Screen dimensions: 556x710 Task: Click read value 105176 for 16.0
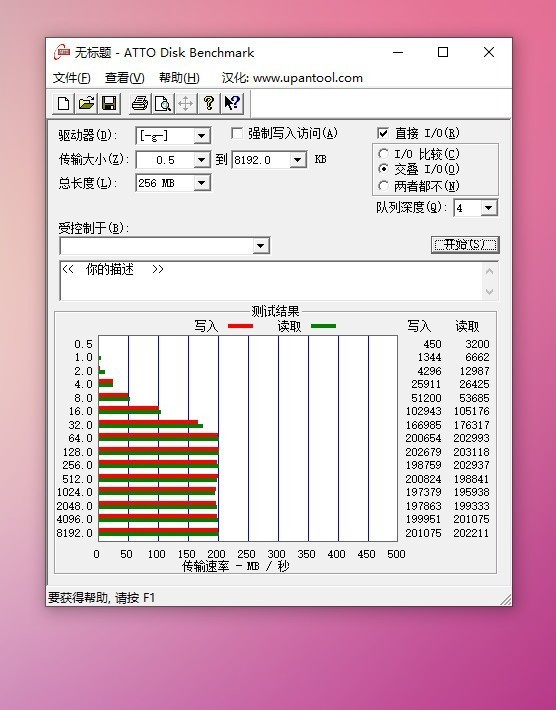tap(471, 411)
